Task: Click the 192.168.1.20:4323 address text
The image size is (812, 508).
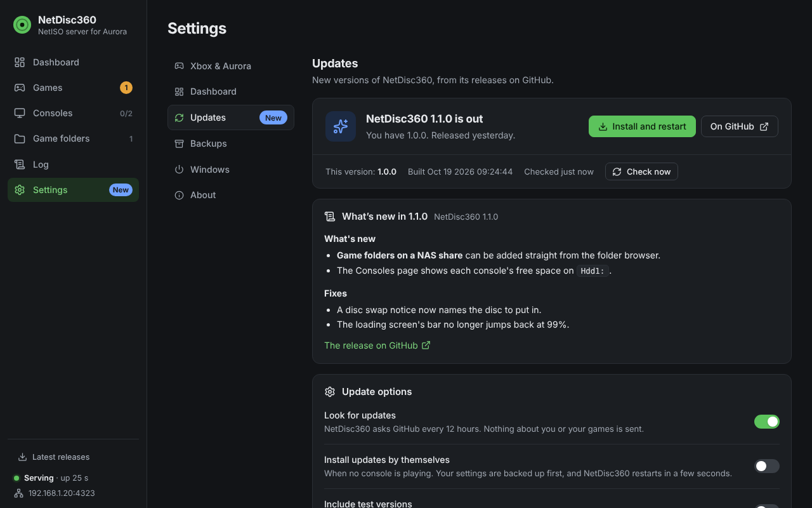Action: [x=62, y=493]
